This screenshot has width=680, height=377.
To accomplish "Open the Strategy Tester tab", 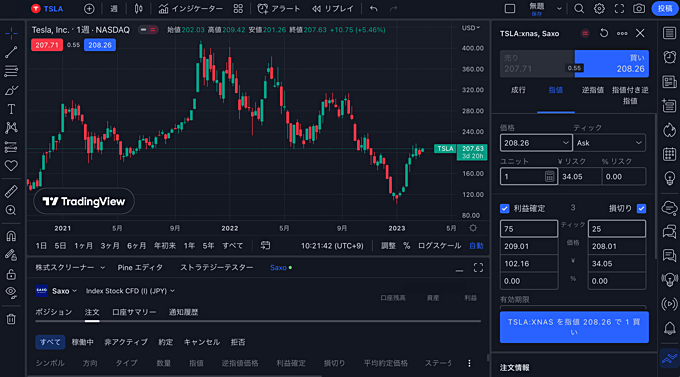I will click(216, 268).
